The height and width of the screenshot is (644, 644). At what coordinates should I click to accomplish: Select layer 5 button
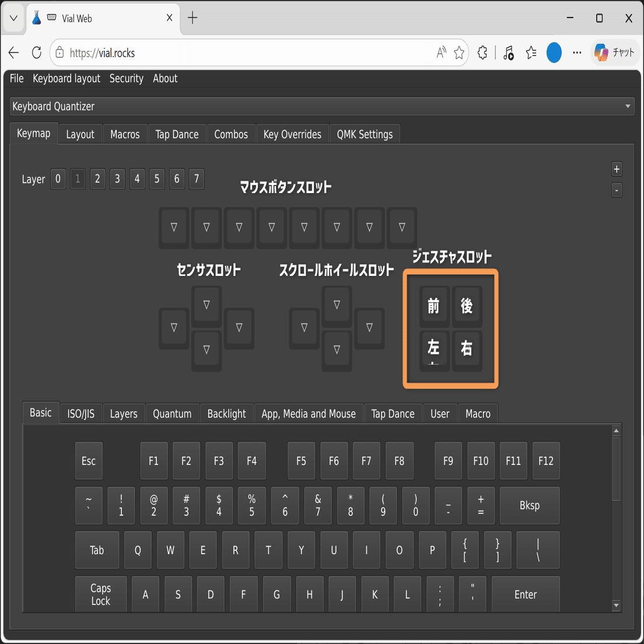(x=157, y=178)
